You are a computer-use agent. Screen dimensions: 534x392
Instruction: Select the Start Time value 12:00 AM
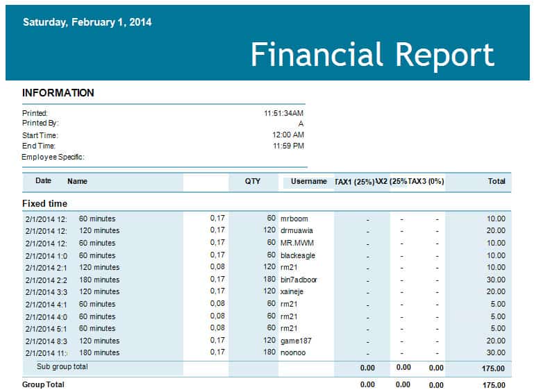coord(287,135)
